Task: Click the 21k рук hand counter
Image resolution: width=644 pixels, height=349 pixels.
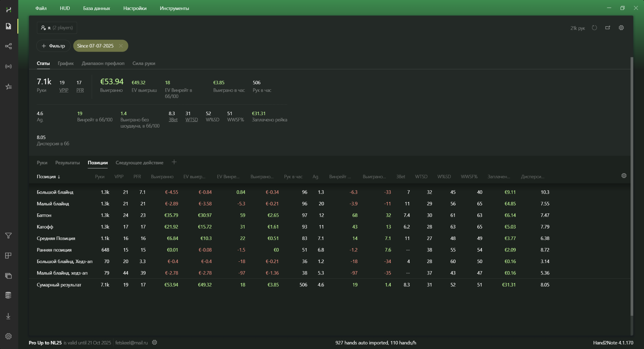Action: [578, 28]
